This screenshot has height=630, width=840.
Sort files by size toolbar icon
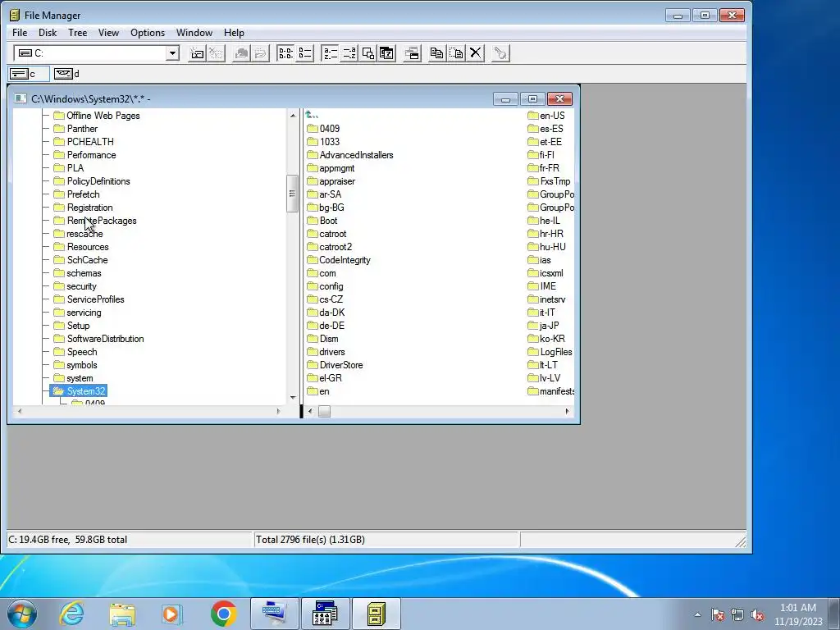pos(368,53)
